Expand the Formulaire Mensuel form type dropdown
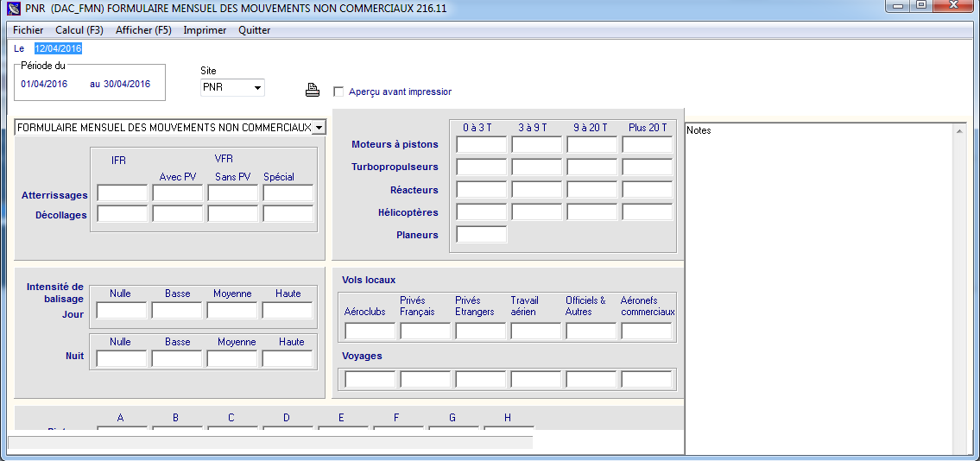Viewport: 980px width, 461px height. pyautogui.click(x=319, y=127)
